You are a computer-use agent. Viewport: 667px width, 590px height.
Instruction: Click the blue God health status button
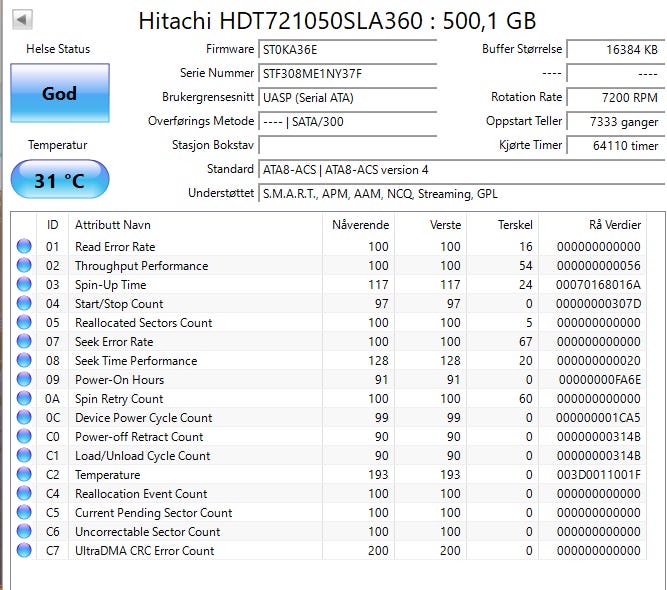60,93
